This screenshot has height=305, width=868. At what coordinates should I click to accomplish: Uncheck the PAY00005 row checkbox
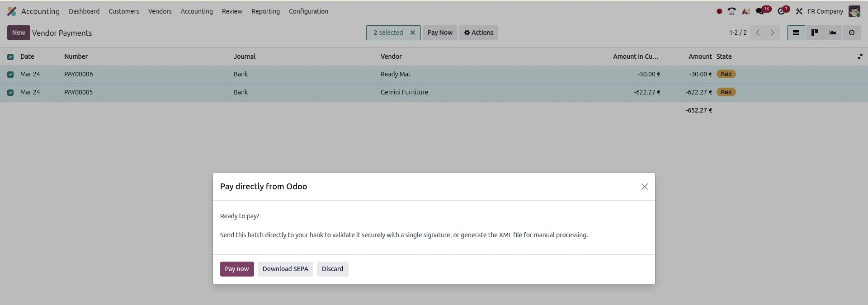pos(10,93)
